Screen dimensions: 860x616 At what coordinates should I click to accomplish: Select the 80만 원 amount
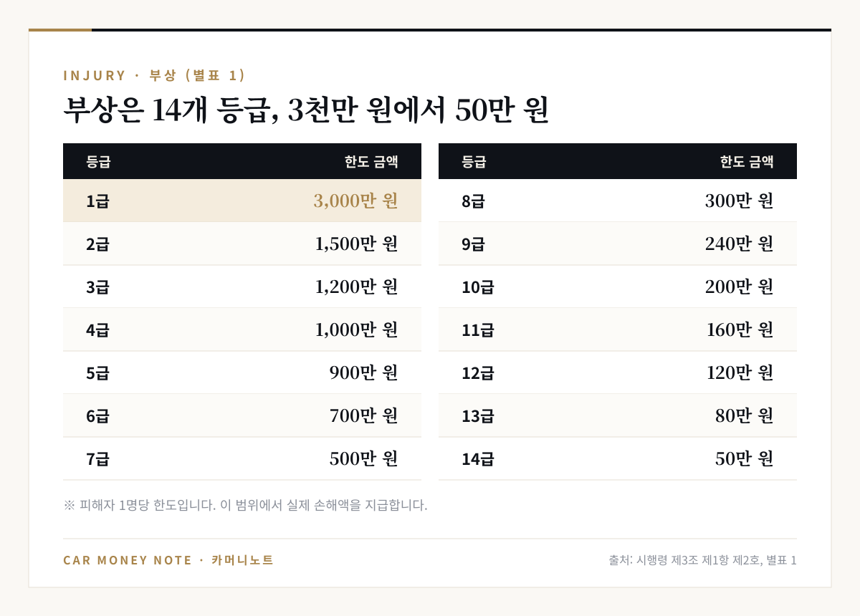745,415
